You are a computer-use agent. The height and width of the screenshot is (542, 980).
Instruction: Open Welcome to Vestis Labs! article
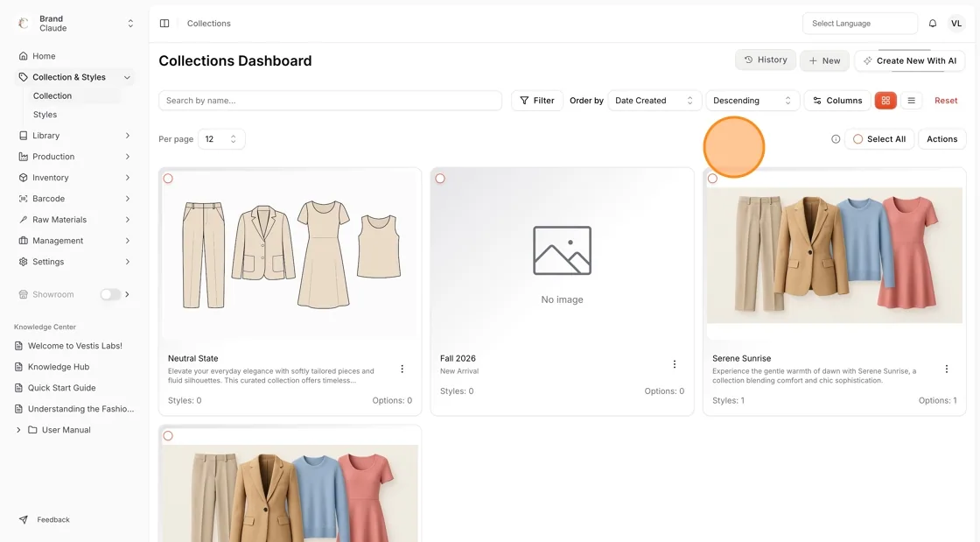click(x=75, y=346)
